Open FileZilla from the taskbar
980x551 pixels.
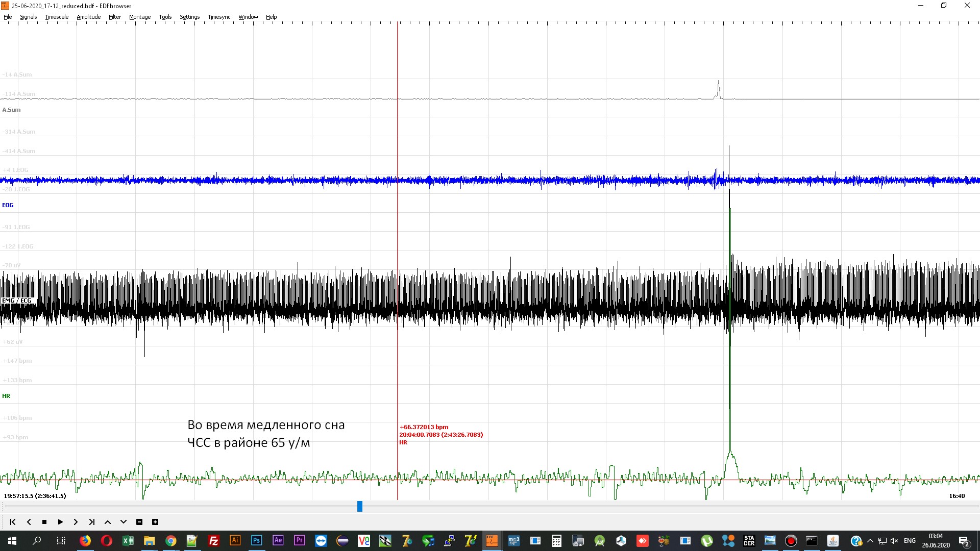click(x=214, y=541)
